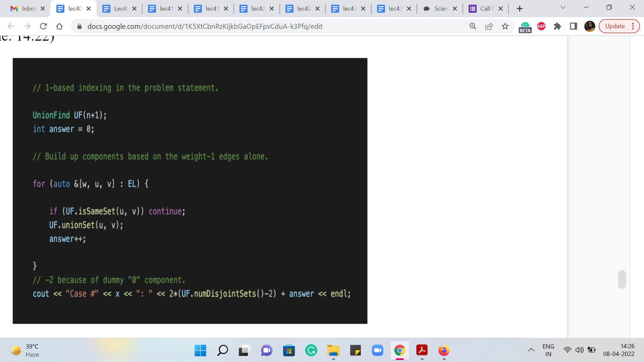The height and width of the screenshot is (362, 644).
Task: Open a new tab with the plus button
Action: coord(520,9)
